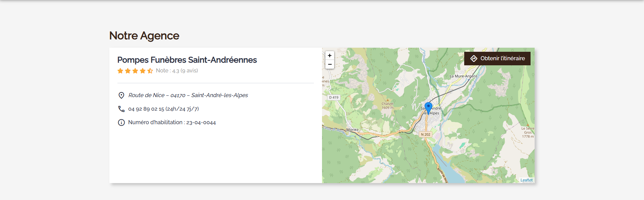This screenshot has width=644, height=200.
Task: Click the habilitation info circle icon
Action: 121,123
